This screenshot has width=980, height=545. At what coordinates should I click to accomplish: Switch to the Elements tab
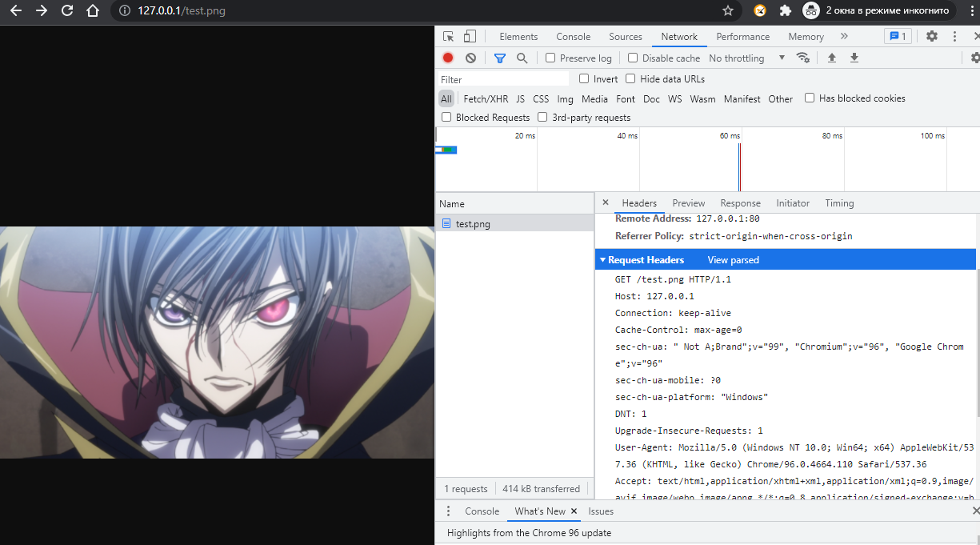click(x=518, y=37)
